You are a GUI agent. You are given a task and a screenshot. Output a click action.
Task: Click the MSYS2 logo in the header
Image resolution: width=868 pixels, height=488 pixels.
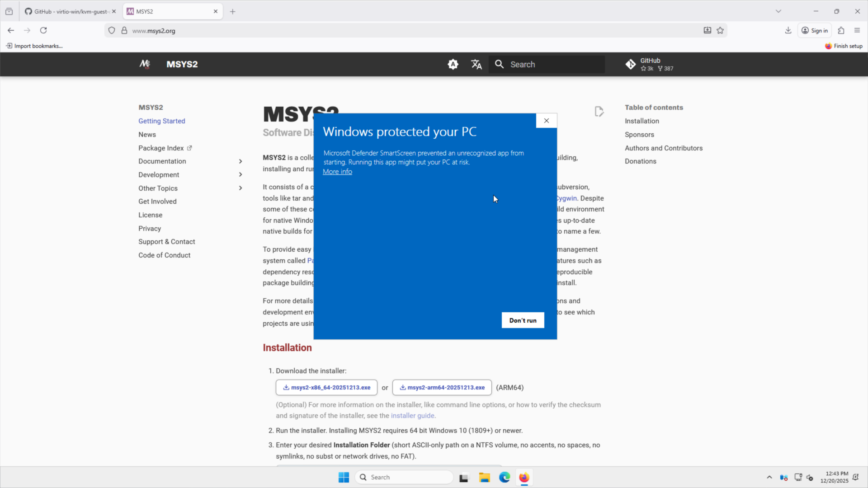pyautogui.click(x=145, y=64)
